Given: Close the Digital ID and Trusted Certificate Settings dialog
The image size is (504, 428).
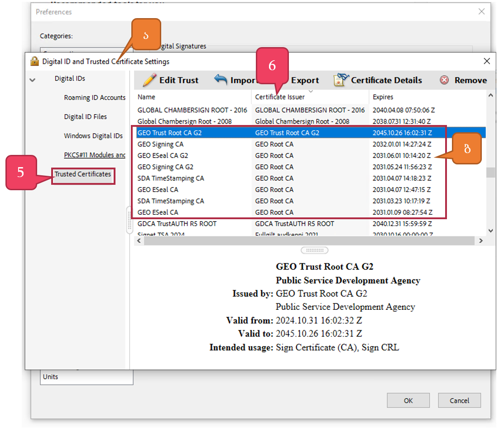Looking at the screenshot, I should [x=487, y=61].
